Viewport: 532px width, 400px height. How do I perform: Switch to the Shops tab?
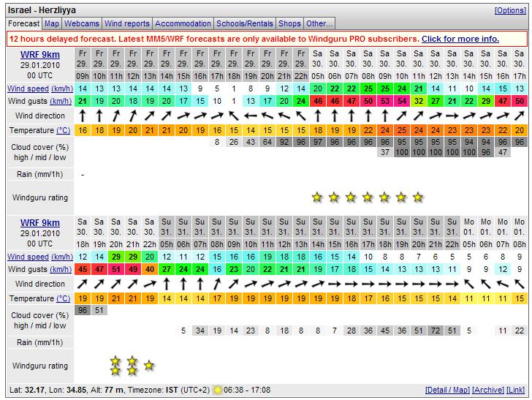click(289, 23)
